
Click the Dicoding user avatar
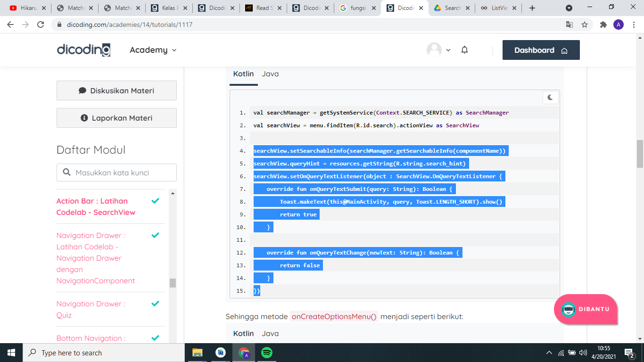434,50
